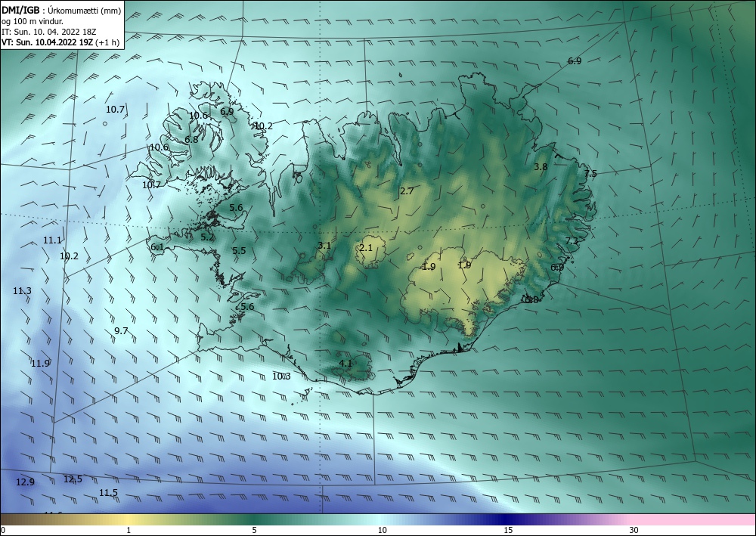756x536 pixels.
Task: Select the 30 tick on the color scale
Action: [x=634, y=530]
